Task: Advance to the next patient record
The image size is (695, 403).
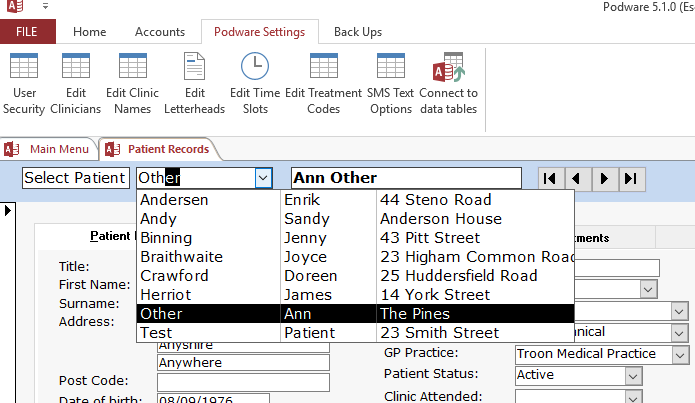Action: click(604, 178)
